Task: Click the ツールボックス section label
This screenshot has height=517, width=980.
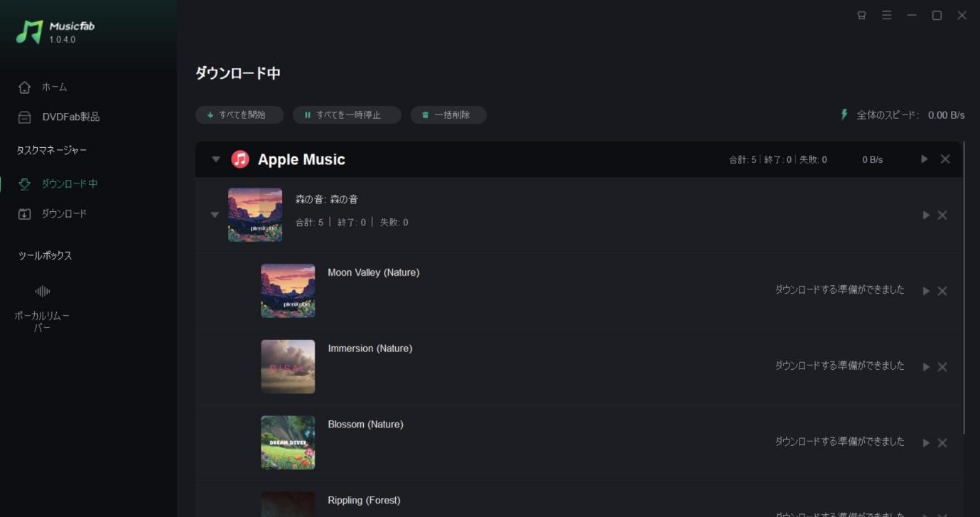Action: click(x=45, y=255)
